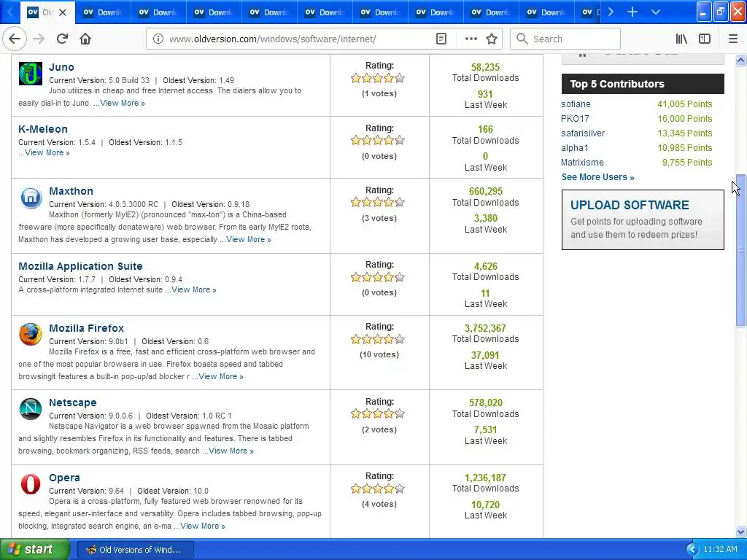Screen dimensions: 747x560
Task: Go back to the previous page
Action: tap(15, 39)
